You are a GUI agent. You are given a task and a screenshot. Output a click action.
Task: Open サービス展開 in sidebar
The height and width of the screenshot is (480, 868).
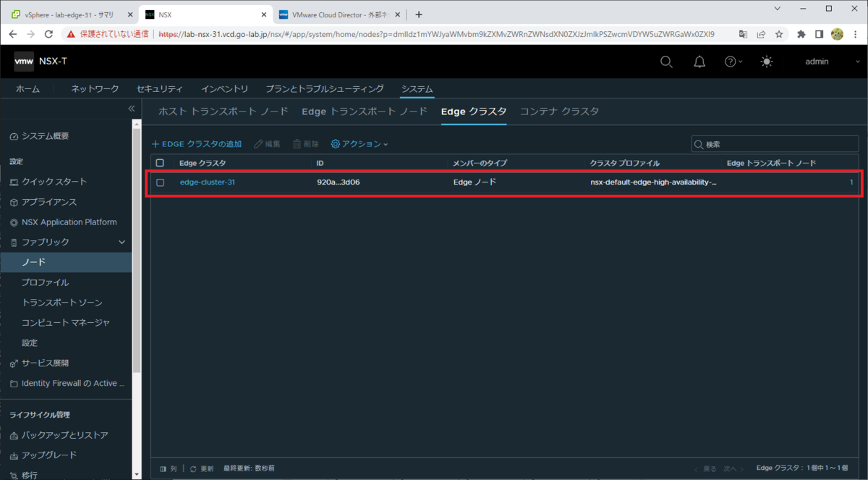45,363
